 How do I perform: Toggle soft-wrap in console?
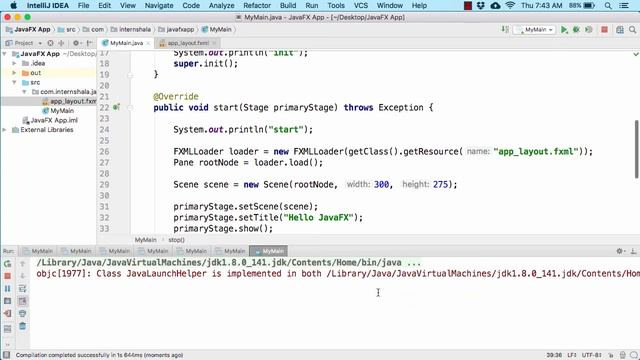pos(22,289)
